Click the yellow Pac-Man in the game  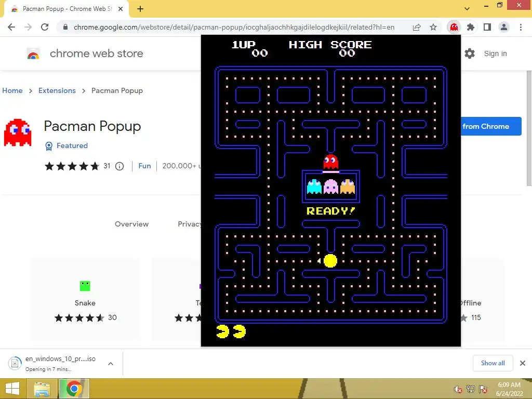[x=330, y=261]
